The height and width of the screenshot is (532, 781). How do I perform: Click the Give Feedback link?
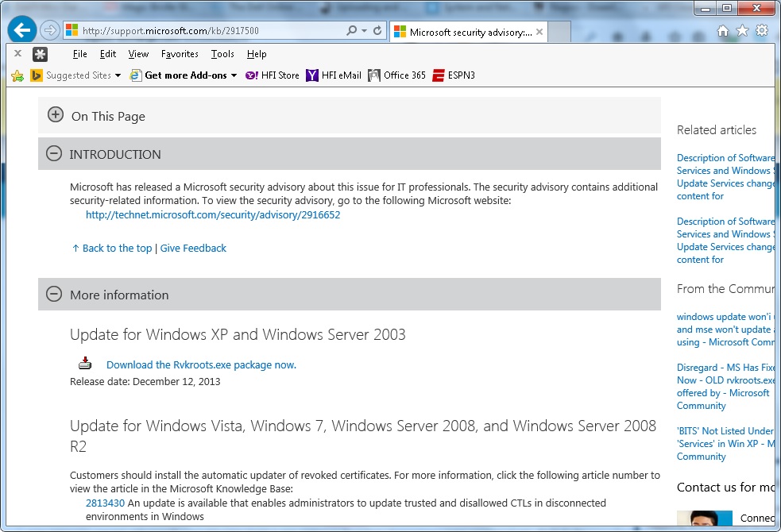(x=193, y=249)
